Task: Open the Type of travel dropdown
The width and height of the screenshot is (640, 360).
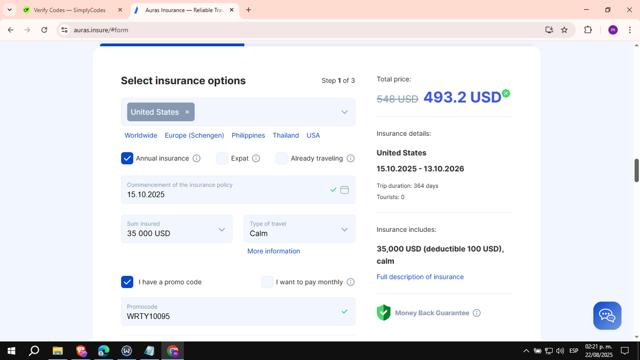Action: coord(300,229)
